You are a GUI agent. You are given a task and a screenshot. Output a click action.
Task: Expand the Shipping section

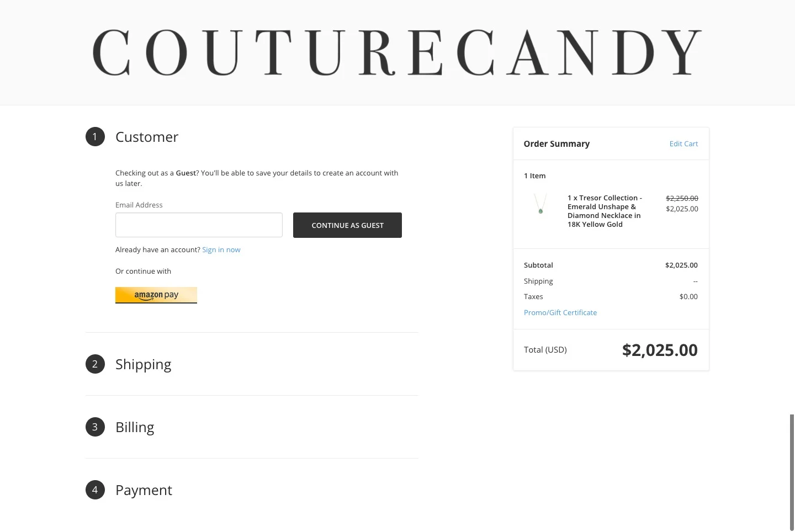[x=143, y=364]
